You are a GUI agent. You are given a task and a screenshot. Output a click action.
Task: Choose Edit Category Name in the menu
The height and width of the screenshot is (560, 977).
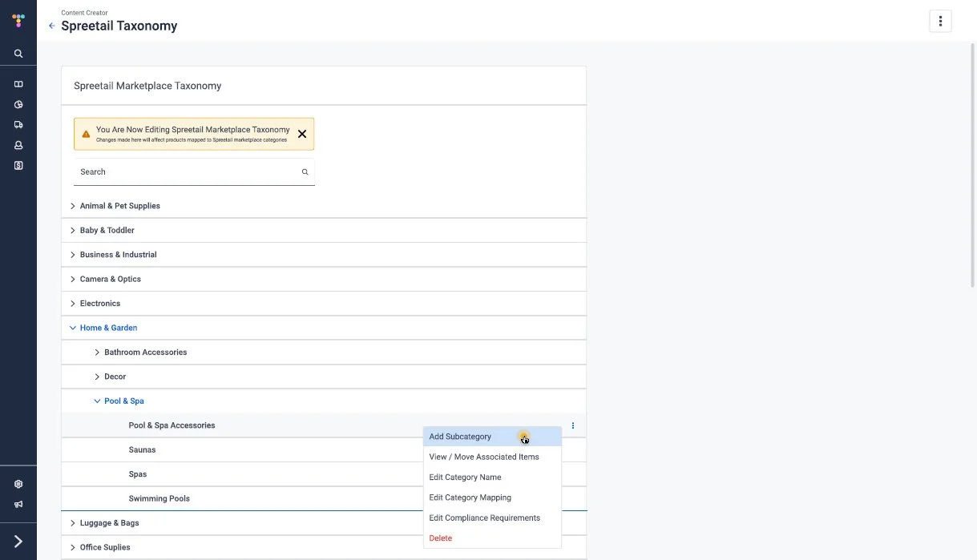pos(492,477)
